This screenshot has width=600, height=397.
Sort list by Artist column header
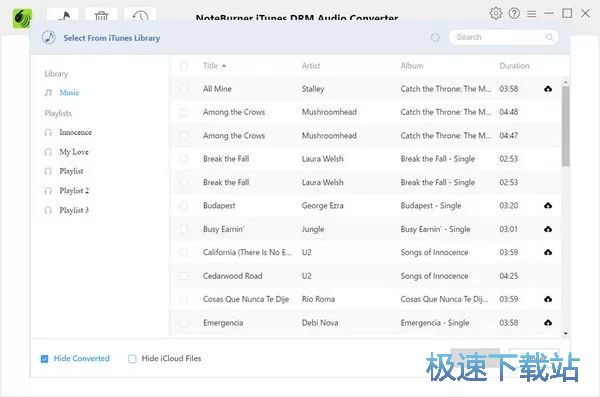coord(311,66)
